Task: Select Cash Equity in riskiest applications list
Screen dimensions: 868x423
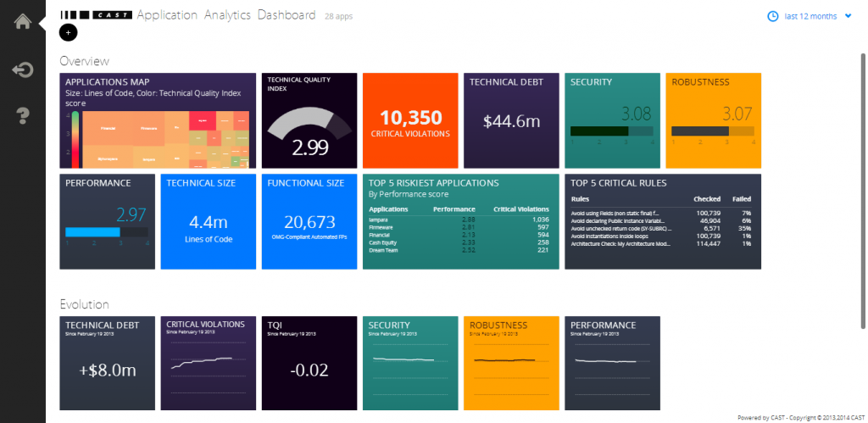Action: pyautogui.click(x=382, y=242)
